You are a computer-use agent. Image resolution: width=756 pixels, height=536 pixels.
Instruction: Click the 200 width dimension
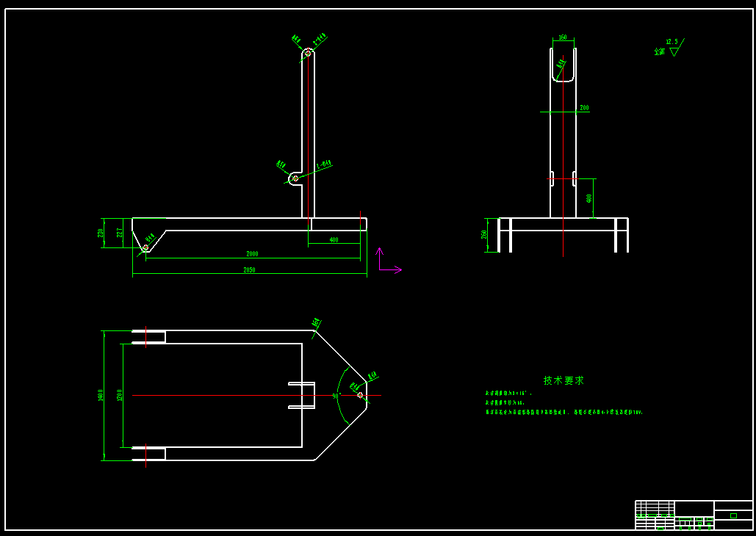(x=584, y=107)
